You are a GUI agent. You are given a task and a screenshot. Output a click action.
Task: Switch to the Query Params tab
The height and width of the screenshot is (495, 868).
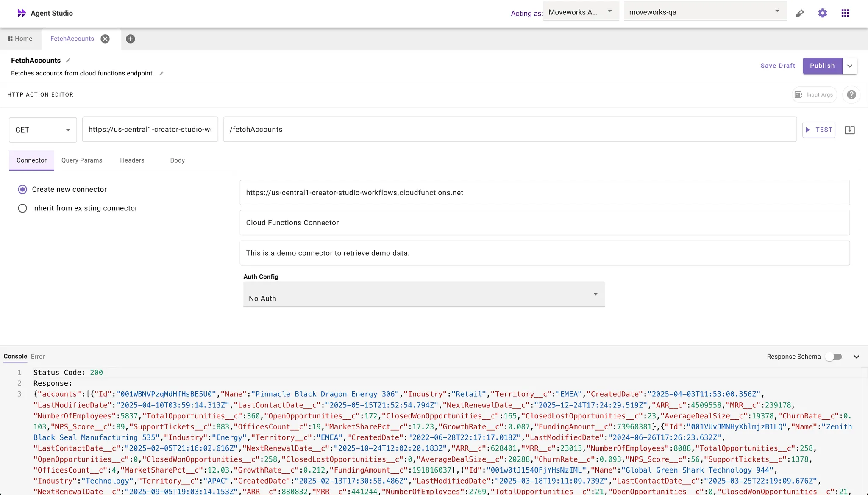pos(82,160)
